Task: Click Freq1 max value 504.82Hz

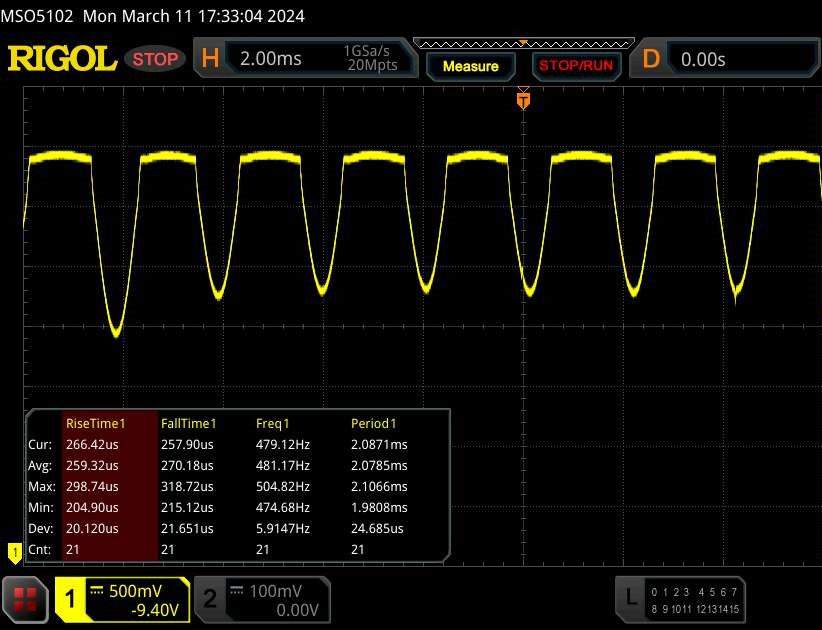Action: [283, 486]
